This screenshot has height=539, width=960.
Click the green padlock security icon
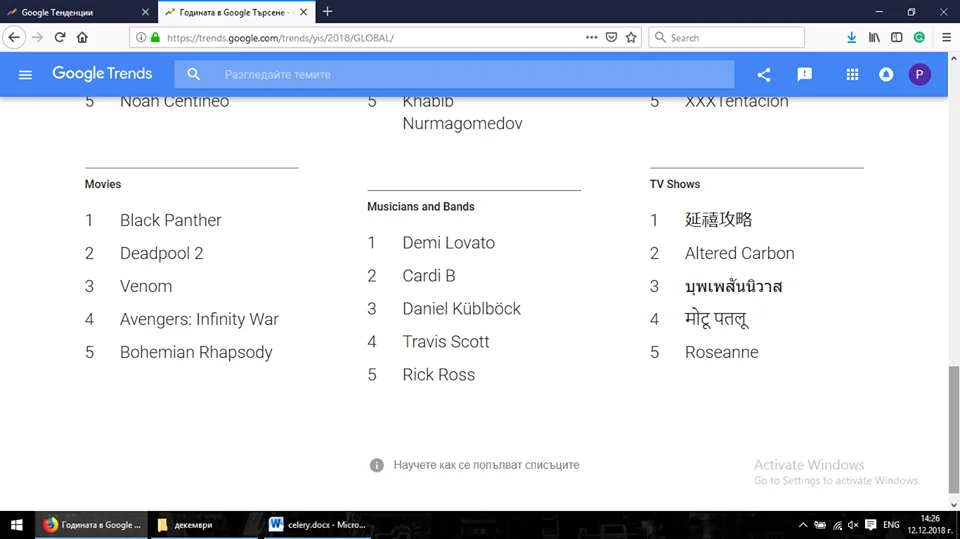point(156,37)
